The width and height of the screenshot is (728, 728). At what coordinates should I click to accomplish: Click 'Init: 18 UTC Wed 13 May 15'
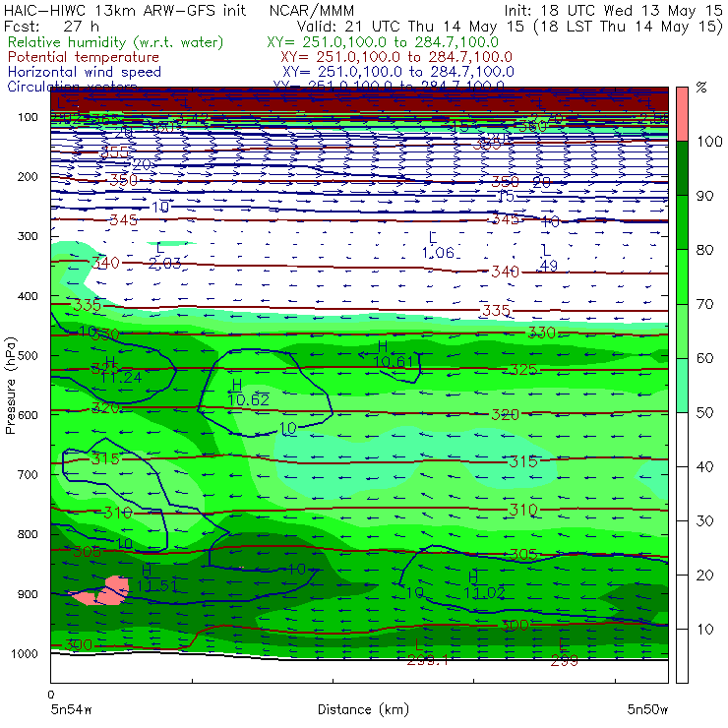pos(613,10)
